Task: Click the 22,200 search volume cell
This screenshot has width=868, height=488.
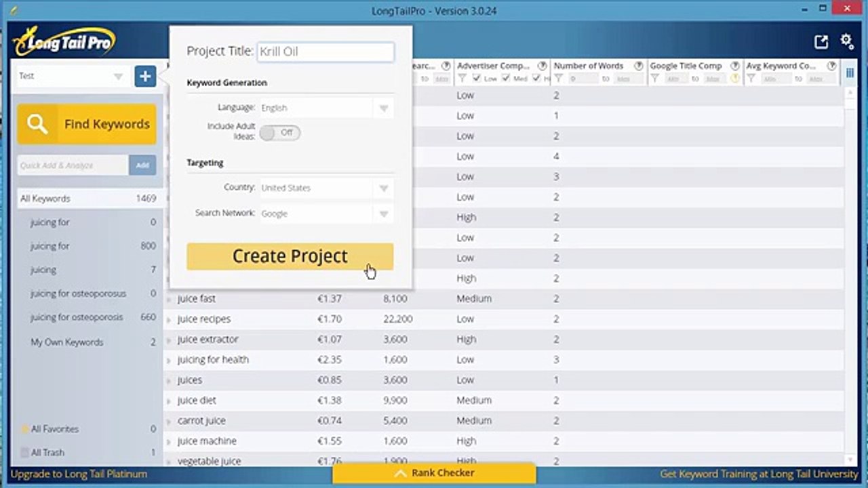Action: (398, 319)
